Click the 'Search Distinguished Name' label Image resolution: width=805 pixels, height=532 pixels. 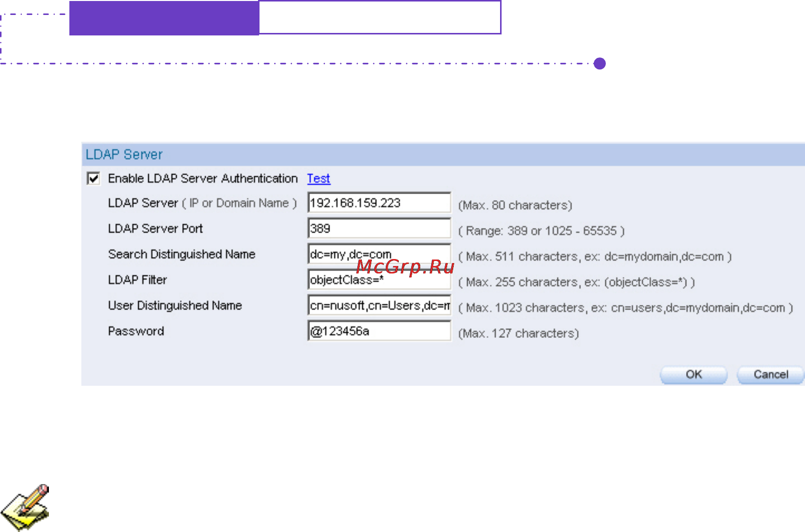tap(182, 254)
